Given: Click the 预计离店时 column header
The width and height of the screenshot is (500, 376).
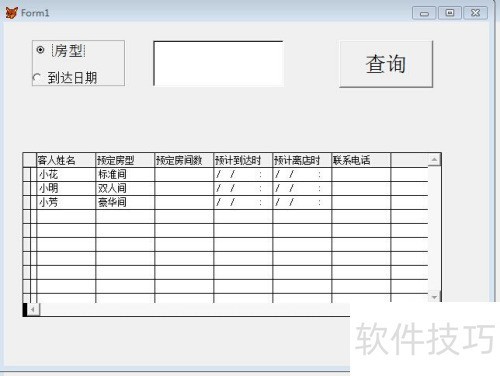Looking at the screenshot, I should [302, 160].
